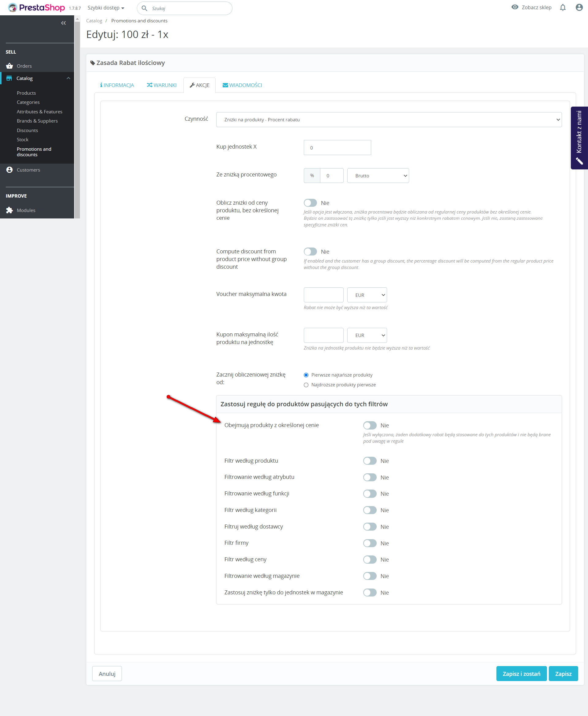588x716 pixels.
Task: Click the Modules puzzle icon
Action: [9, 210]
